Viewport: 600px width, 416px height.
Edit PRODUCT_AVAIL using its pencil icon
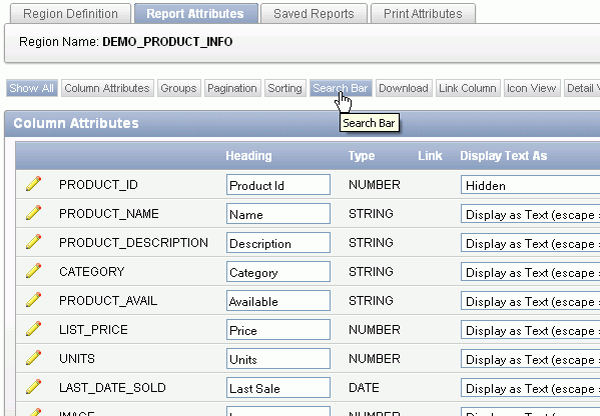pyautogui.click(x=34, y=300)
